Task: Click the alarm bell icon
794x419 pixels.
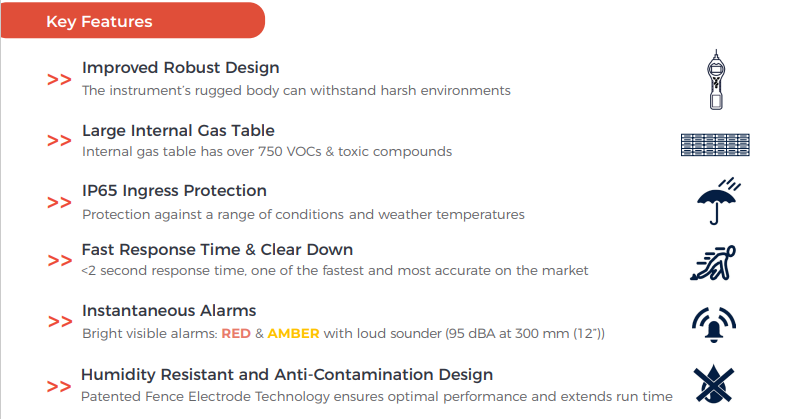Action: click(713, 325)
